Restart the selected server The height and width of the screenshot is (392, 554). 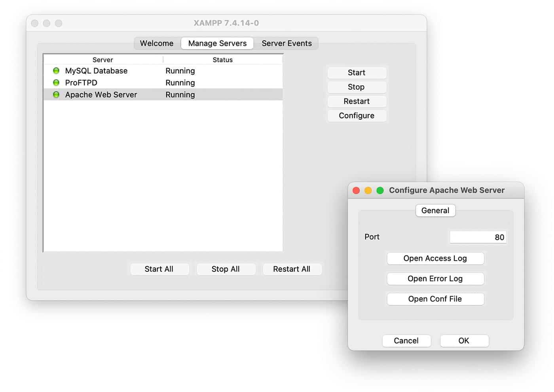357,101
